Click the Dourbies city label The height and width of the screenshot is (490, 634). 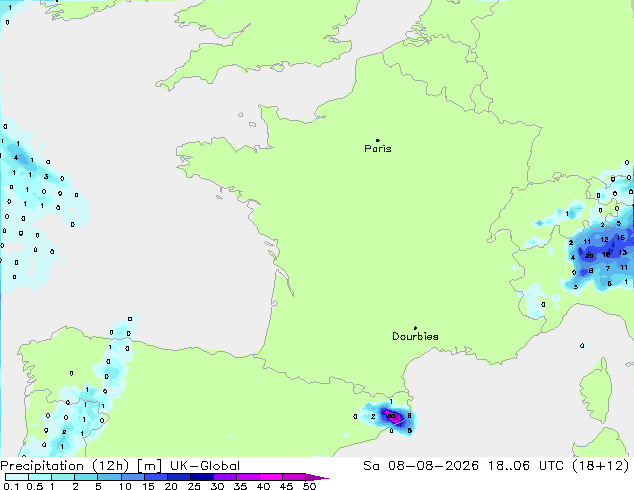click(415, 336)
